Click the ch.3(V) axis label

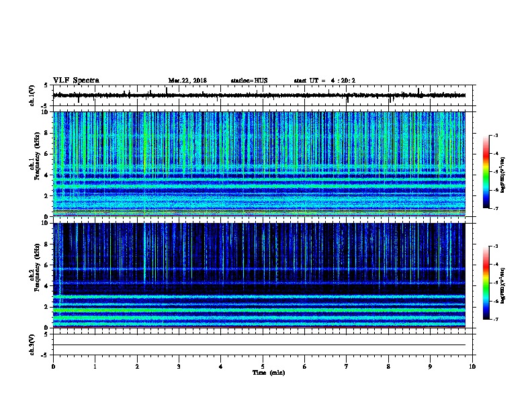(32, 345)
